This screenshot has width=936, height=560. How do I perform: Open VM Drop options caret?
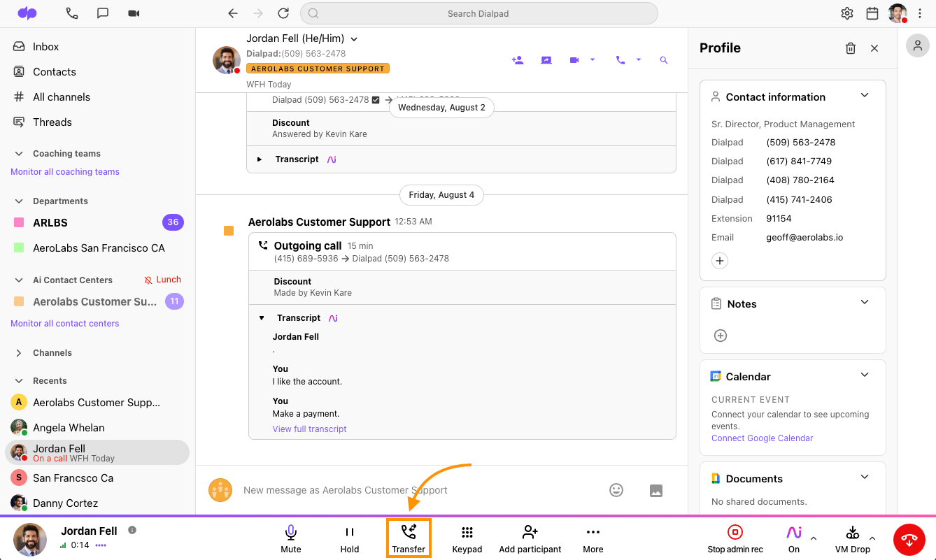pyautogui.click(x=872, y=538)
